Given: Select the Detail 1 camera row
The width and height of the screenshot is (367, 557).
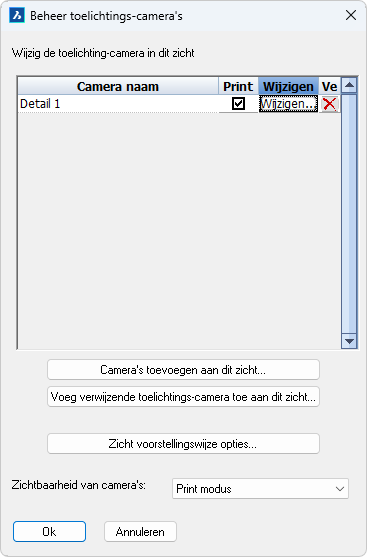Looking at the screenshot, I should tap(118, 104).
